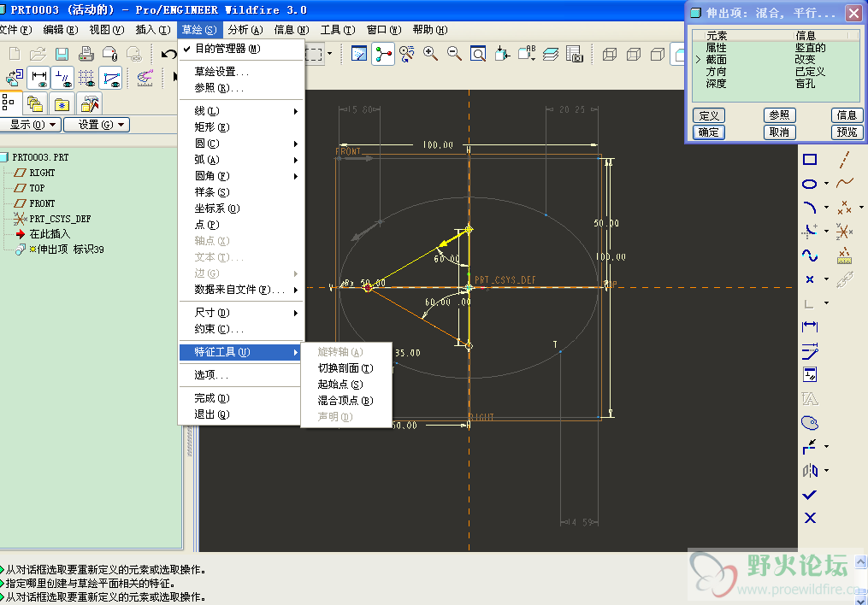
Task: Expand the 圆角(F) submenu
Action: [x=241, y=176]
